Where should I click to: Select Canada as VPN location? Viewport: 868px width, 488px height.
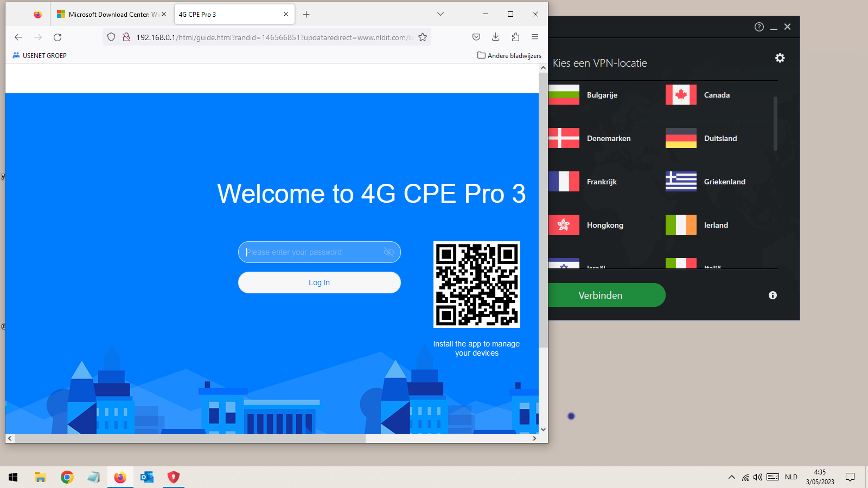pos(716,95)
